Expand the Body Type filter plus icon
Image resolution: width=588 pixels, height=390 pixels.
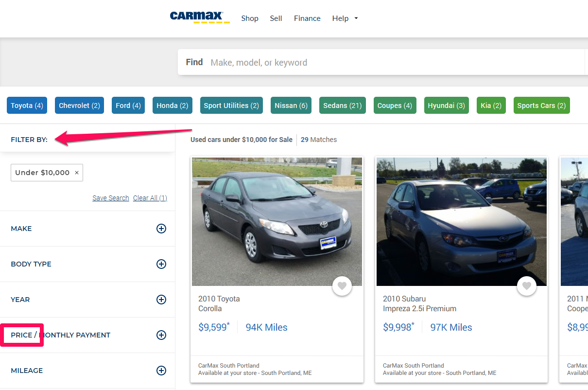click(x=161, y=264)
